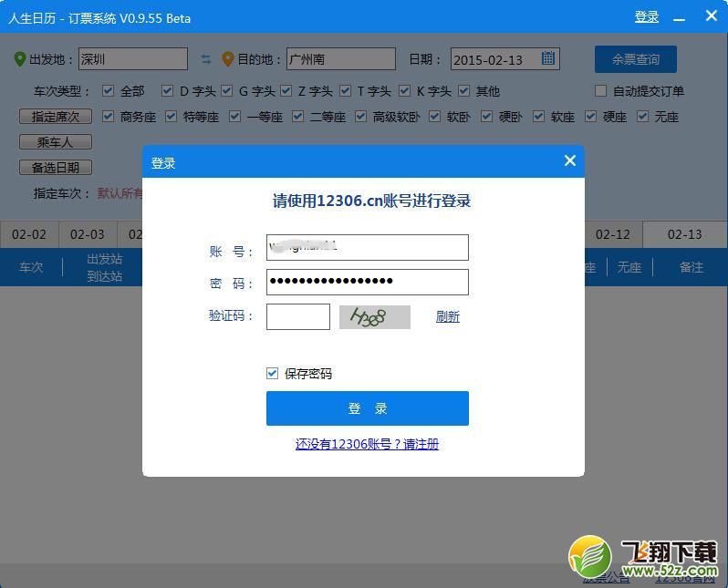
Task: Click the 备注 column header
Action: (691, 267)
